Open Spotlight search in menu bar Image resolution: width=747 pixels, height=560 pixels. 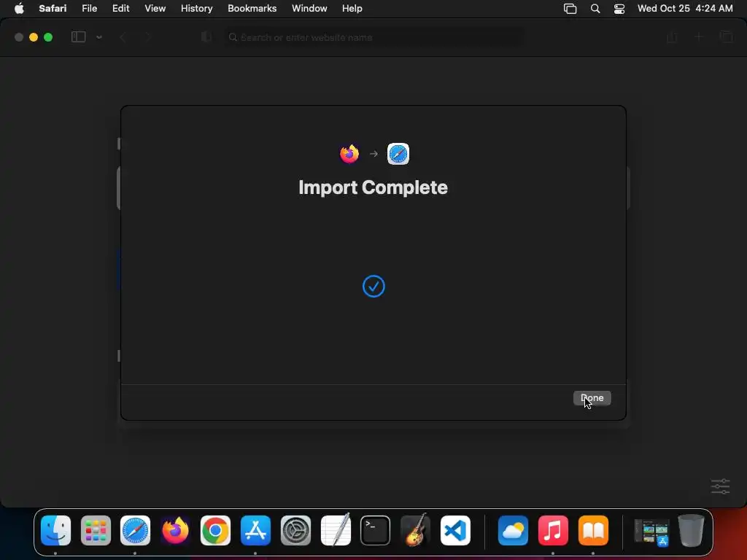[x=595, y=9]
